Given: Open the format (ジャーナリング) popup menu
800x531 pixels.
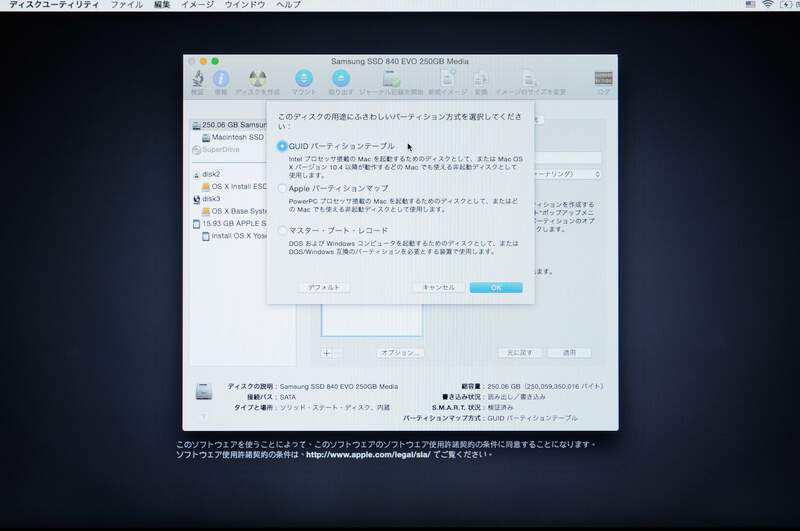Looking at the screenshot, I should (568, 174).
